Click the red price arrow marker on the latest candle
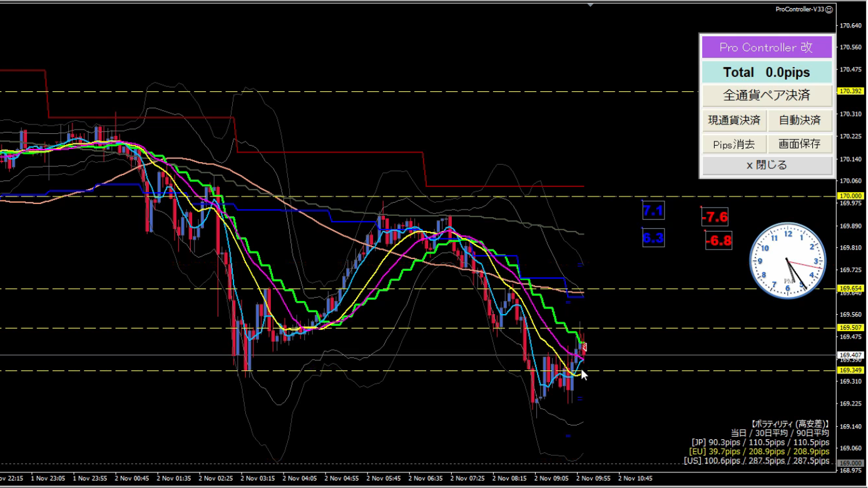The image size is (868, 488). pos(585,347)
